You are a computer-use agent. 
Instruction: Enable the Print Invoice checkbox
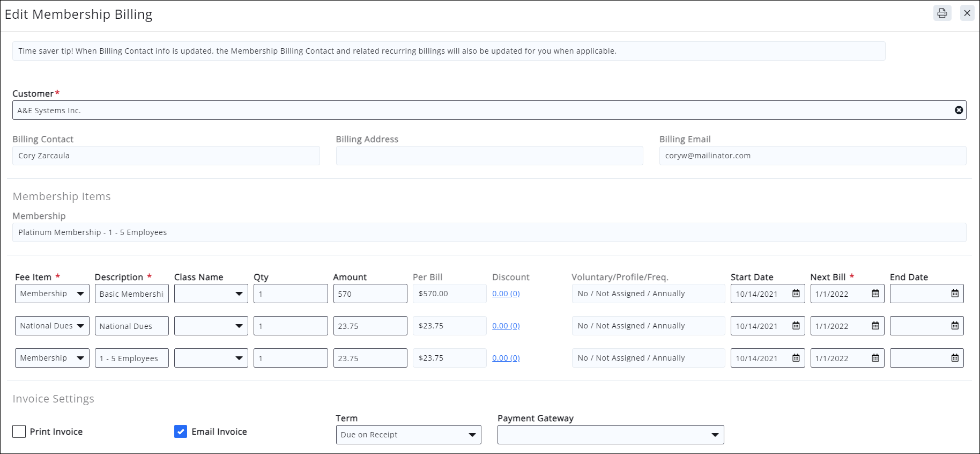[19, 431]
